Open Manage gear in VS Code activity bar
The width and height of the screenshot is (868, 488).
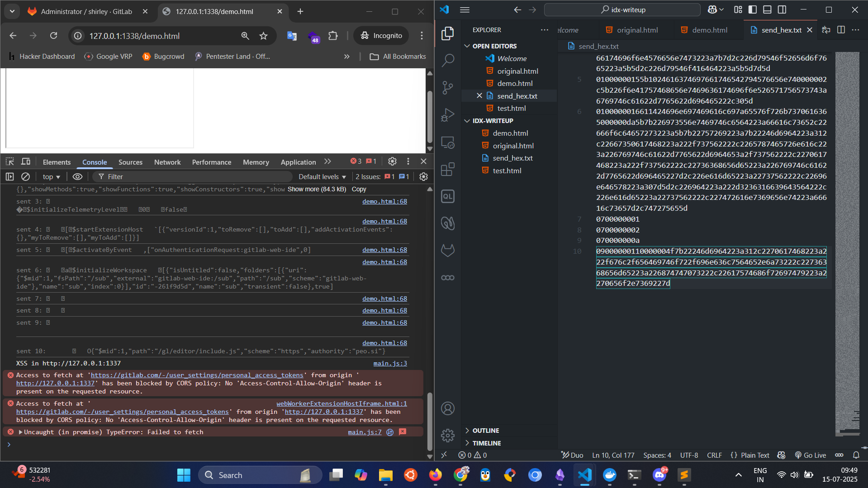coord(447,435)
